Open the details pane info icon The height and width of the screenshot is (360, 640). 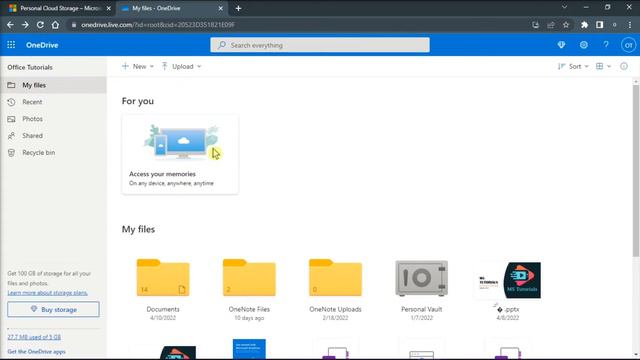click(624, 66)
